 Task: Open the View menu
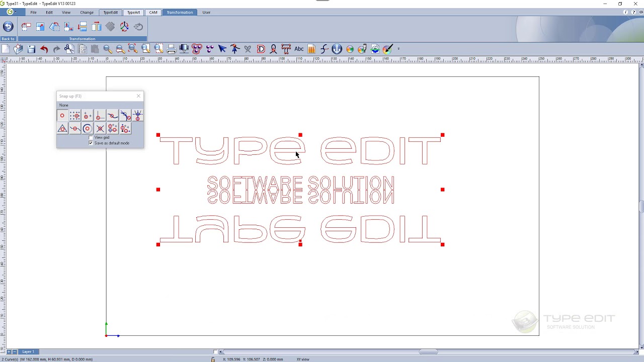point(66,12)
